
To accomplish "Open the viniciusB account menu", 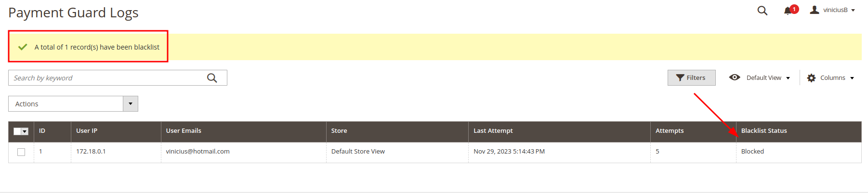I will 839,10.
